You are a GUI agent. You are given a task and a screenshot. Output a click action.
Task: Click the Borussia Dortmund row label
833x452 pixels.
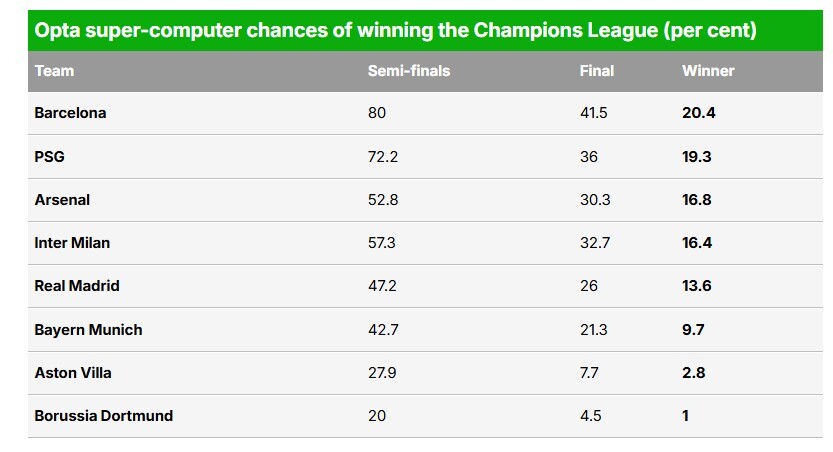pyautogui.click(x=103, y=416)
